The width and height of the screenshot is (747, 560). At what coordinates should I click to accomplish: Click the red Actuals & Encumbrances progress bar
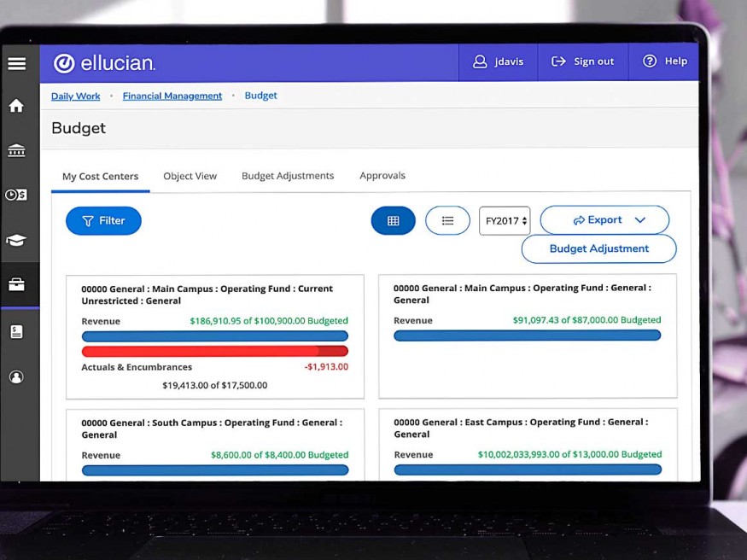pos(214,351)
